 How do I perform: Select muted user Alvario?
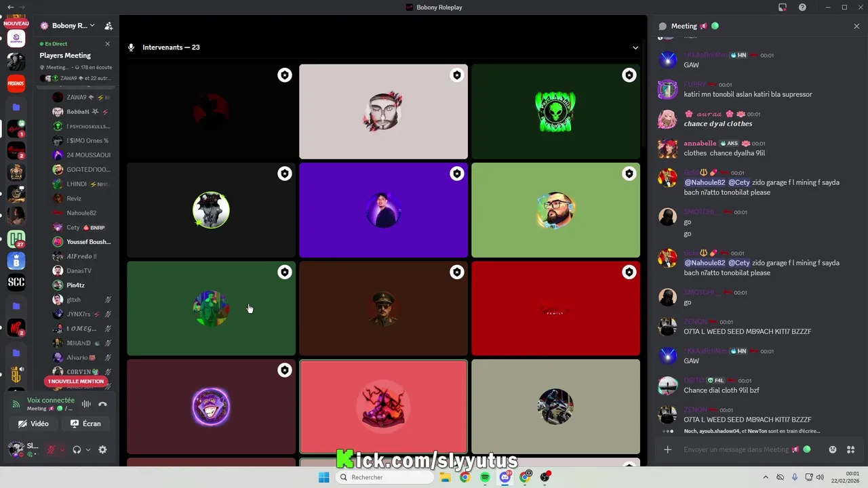[81, 358]
